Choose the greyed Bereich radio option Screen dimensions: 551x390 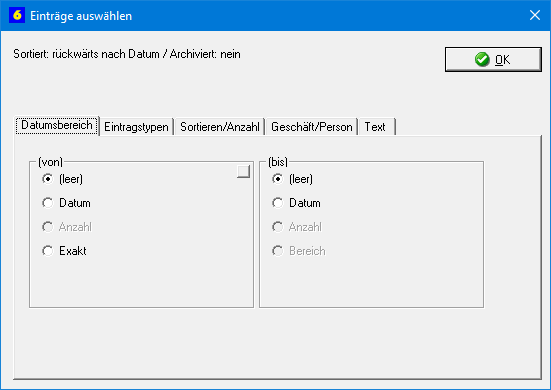(299, 251)
